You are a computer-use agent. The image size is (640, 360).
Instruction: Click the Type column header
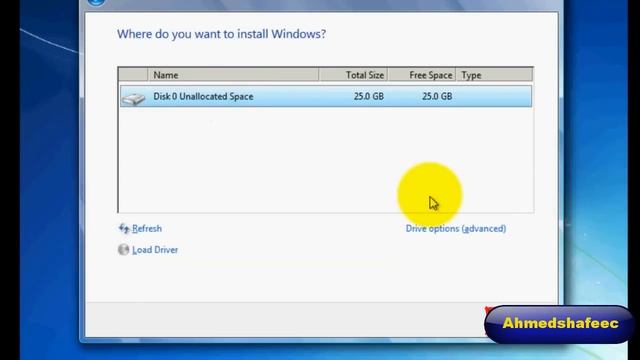pyautogui.click(x=494, y=75)
